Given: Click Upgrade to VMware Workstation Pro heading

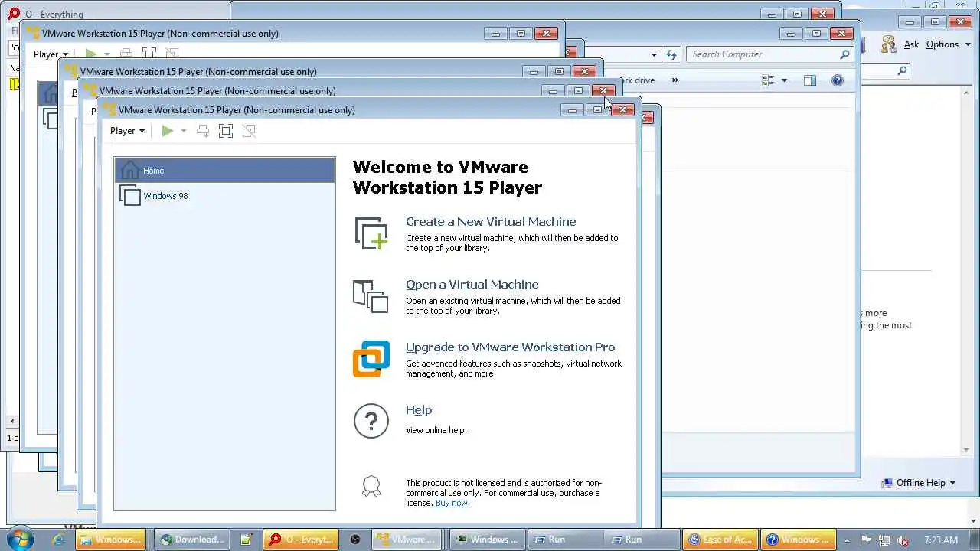Looking at the screenshot, I should coord(510,347).
